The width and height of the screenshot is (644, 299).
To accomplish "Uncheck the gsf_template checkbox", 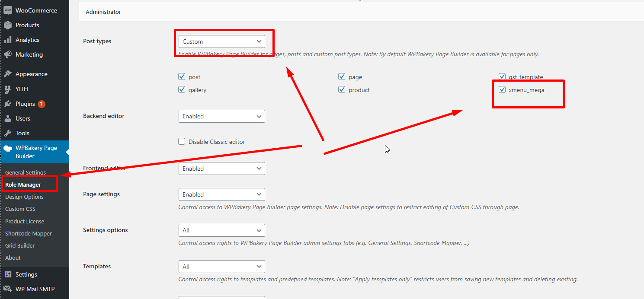I will (x=502, y=77).
